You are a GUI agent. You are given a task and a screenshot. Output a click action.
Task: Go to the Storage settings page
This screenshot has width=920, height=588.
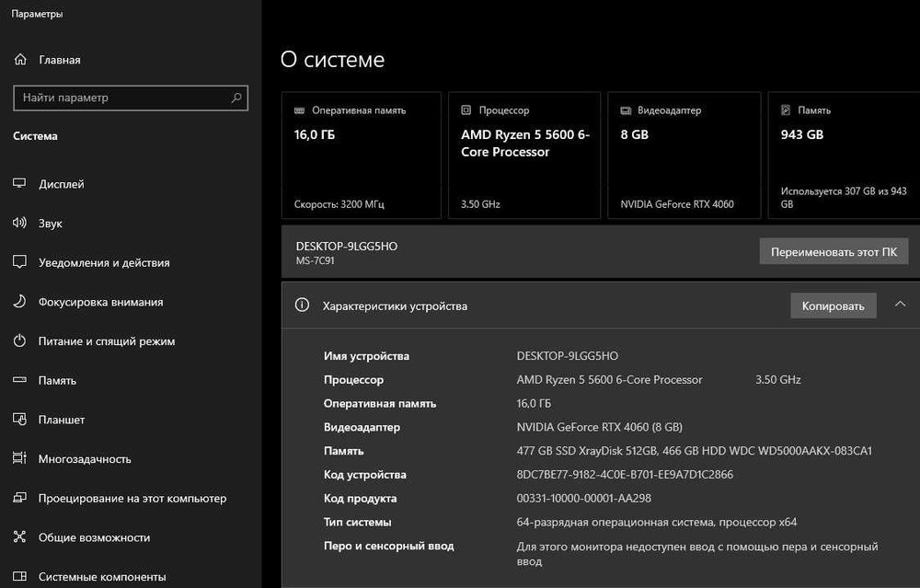57,381
